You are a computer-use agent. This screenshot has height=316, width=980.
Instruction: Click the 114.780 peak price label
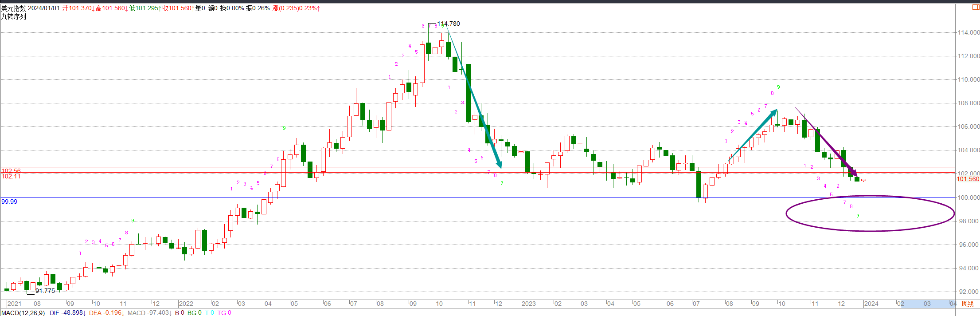pos(449,24)
